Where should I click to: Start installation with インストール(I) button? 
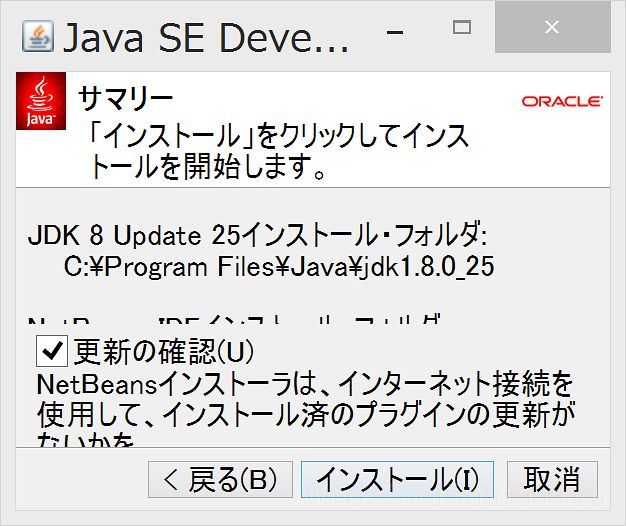click(397, 479)
